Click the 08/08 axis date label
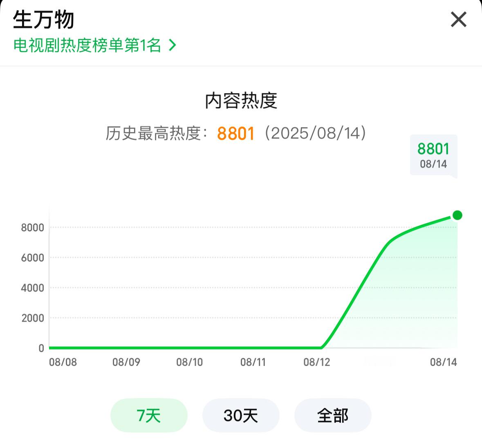The width and height of the screenshot is (482, 448). point(63,362)
